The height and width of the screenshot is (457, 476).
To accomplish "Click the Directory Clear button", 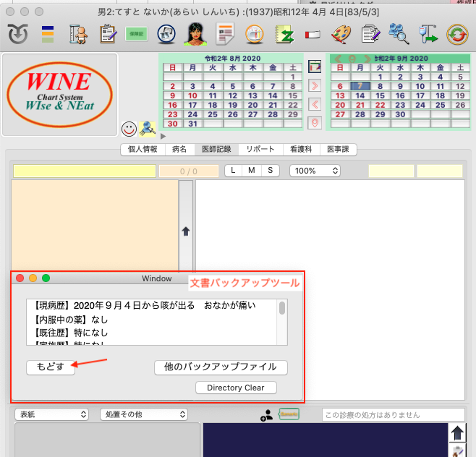I will coord(235,388).
